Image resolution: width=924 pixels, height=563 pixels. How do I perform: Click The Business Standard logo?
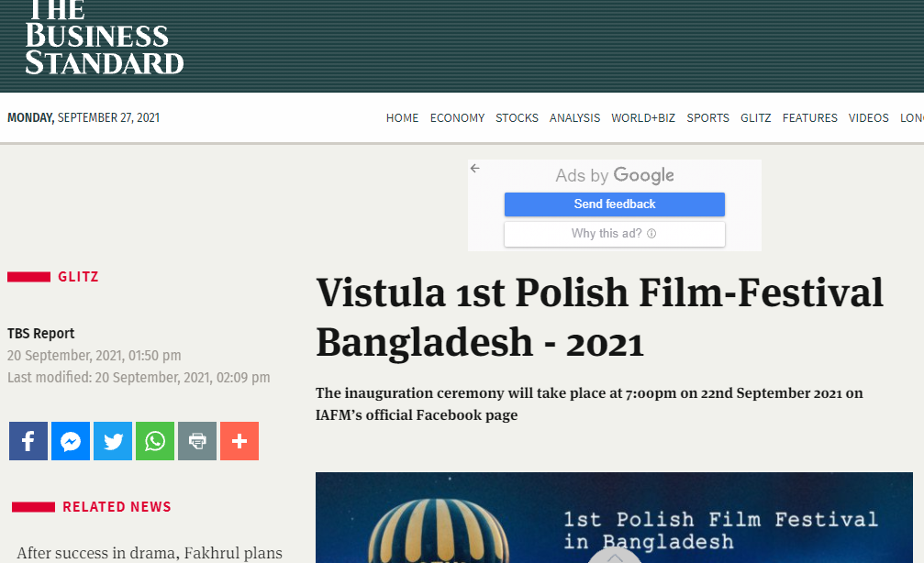click(x=105, y=39)
